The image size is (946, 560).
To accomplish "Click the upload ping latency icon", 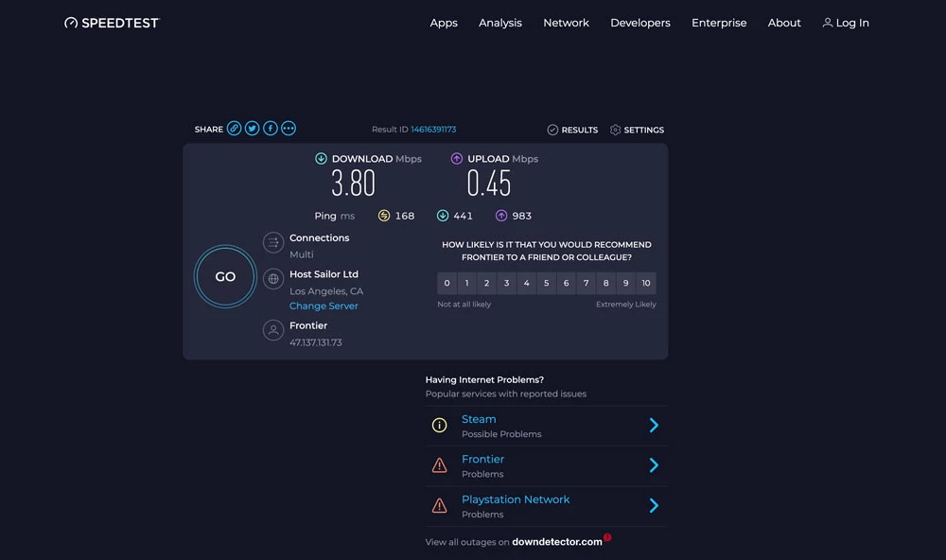I will coord(501,216).
